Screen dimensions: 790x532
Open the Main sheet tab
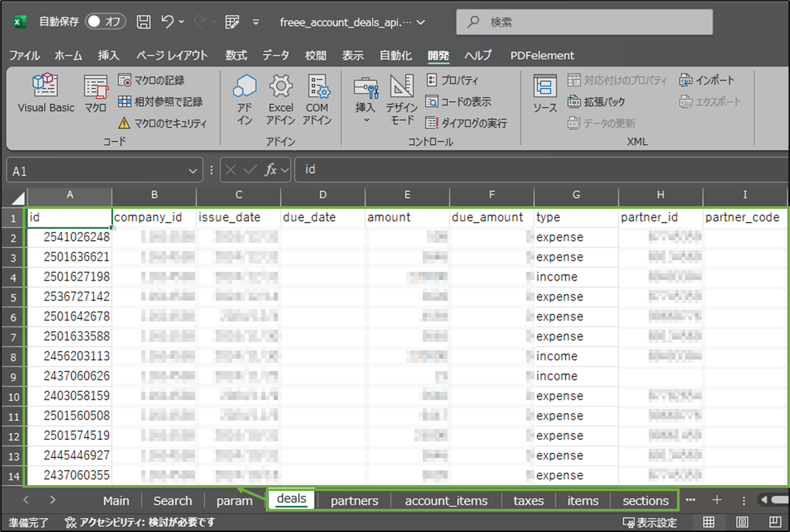click(x=116, y=501)
